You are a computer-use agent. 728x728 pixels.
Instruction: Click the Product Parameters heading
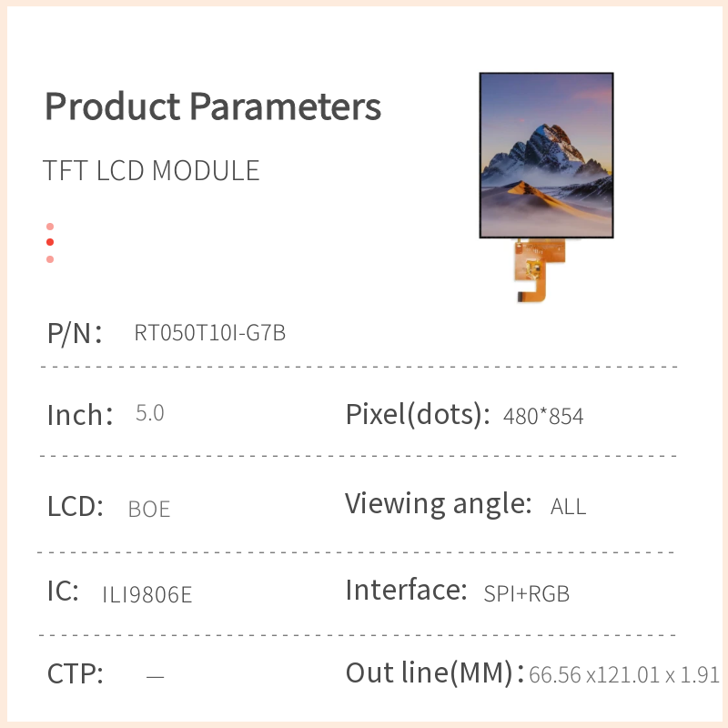pos(213,107)
